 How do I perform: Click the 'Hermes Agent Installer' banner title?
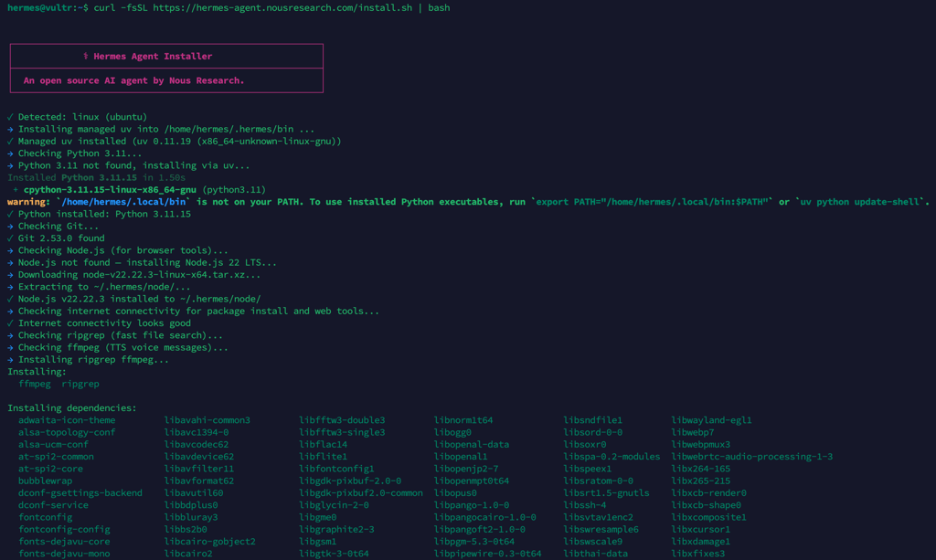coord(153,56)
